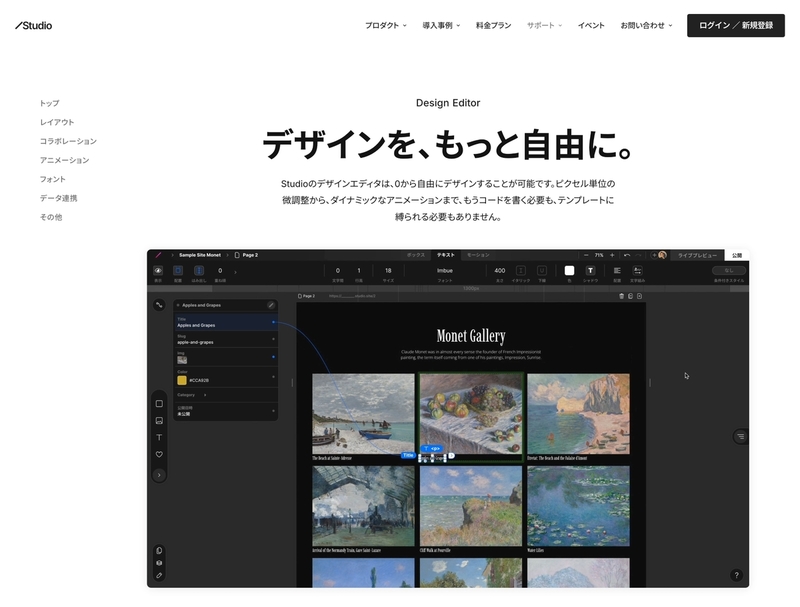Open the Imbue font dropdown
Screen dimensions: 800x607
point(444,270)
